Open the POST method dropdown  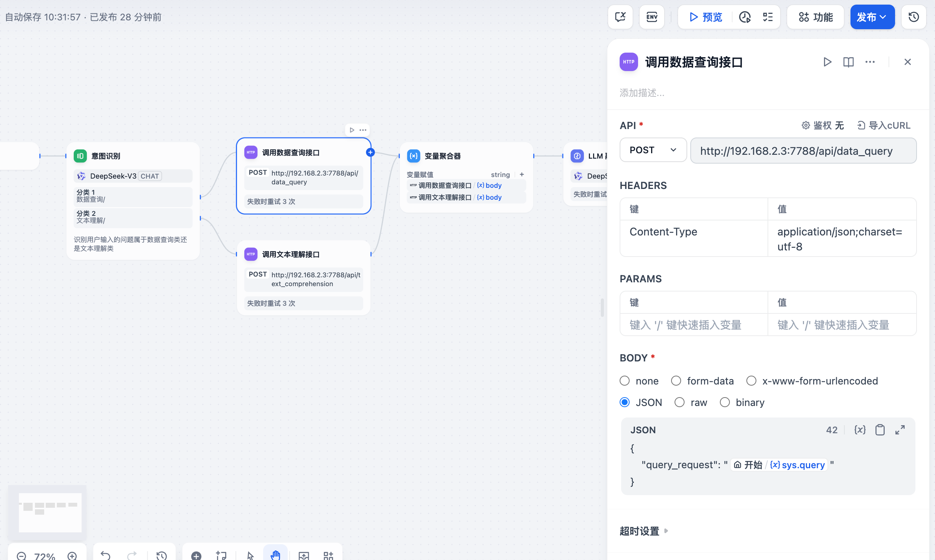653,150
